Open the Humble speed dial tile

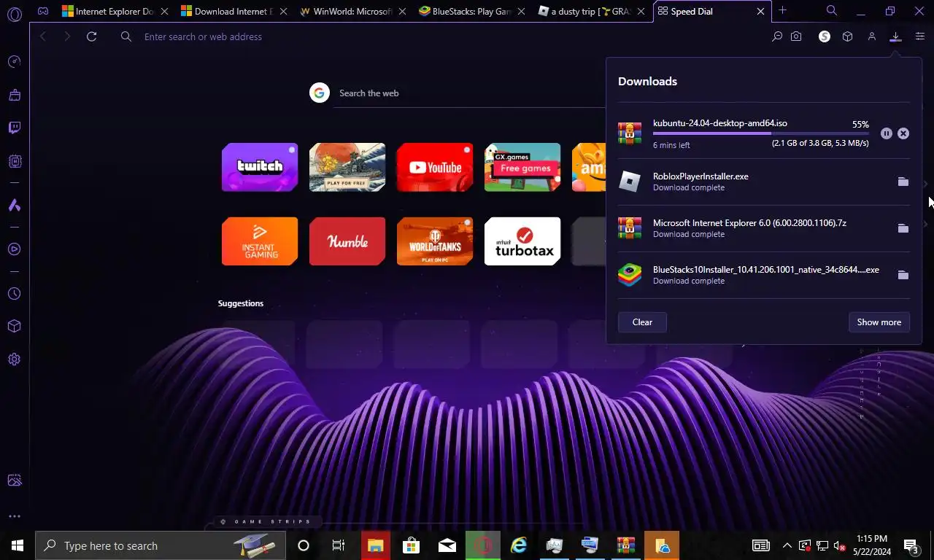pyautogui.click(x=347, y=241)
